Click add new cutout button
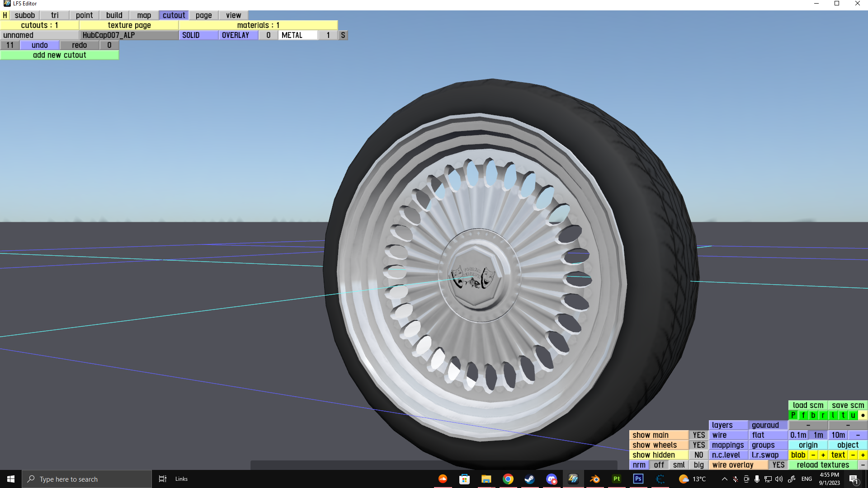This screenshot has width=868, height=488. [x=59, y=55]
